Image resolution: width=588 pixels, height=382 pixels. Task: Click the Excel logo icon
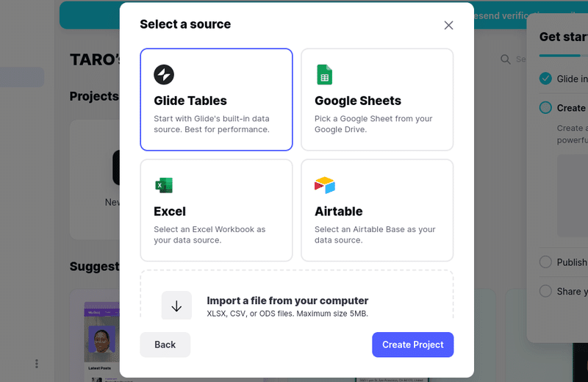point(164,185)
